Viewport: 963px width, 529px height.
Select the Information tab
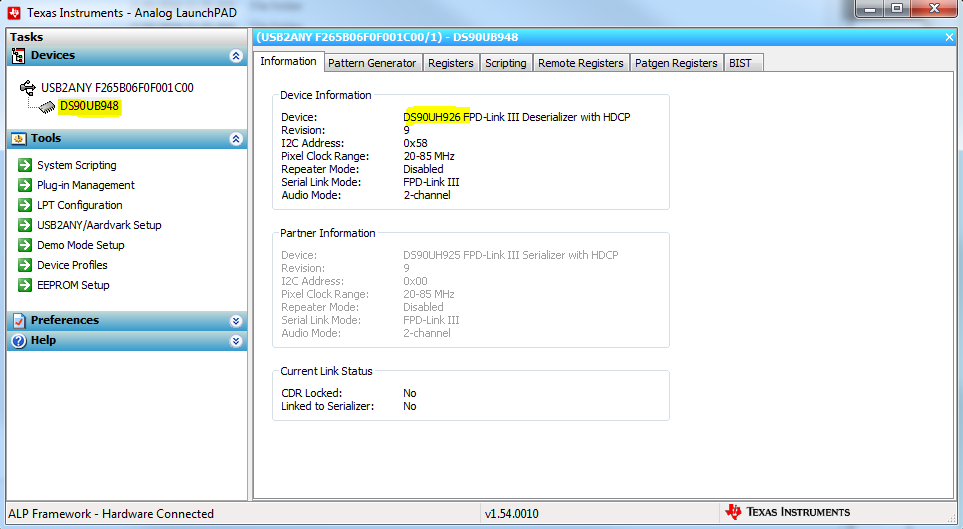pyautogui.click(x=288, y=61)
